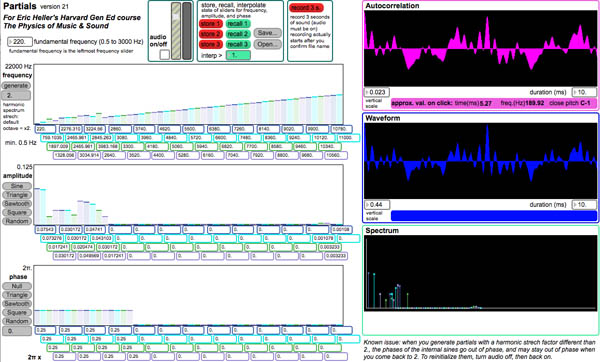Click the Autocorrelation vertical scale 0.023 box

[377, 92]
